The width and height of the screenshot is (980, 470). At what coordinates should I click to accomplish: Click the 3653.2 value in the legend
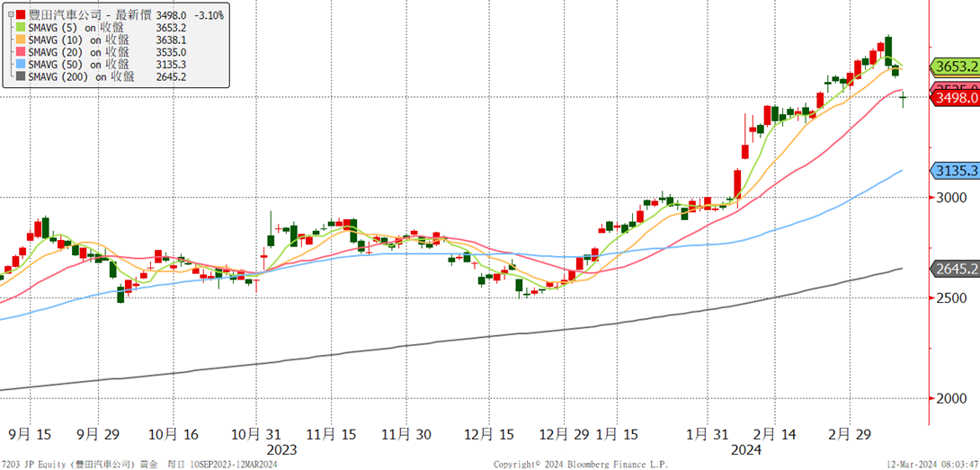173,28
